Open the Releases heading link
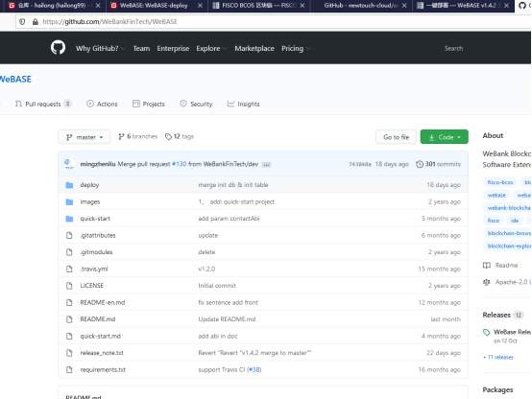 496,315
